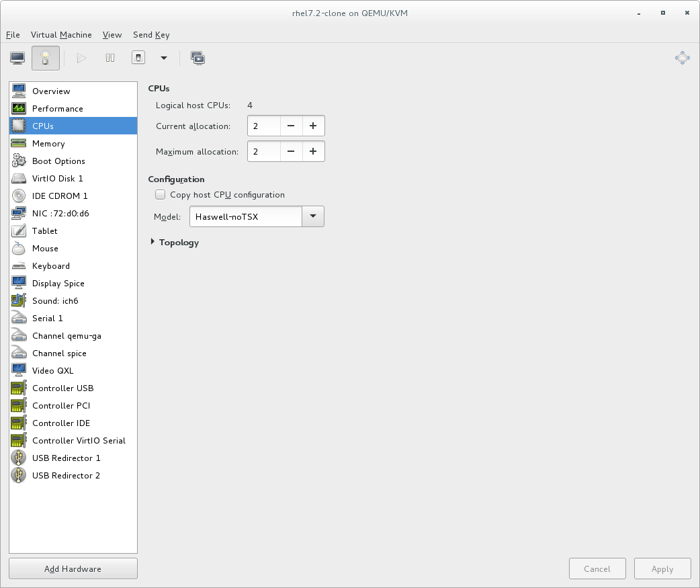Show the graphical console view

click(17, 58)
